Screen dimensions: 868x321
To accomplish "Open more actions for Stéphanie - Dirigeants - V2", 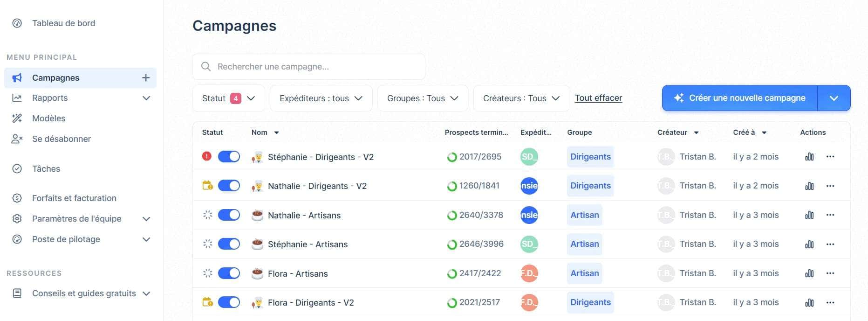I will (830, 157).
